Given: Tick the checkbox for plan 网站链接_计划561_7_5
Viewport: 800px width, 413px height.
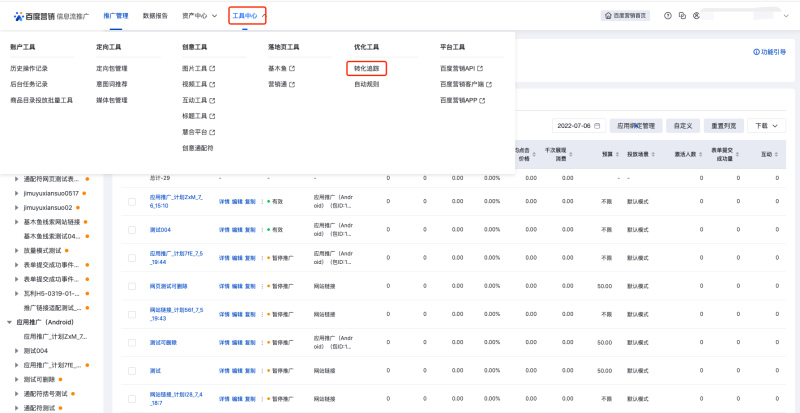Looking at the screenshot, I should coord(132,314).
